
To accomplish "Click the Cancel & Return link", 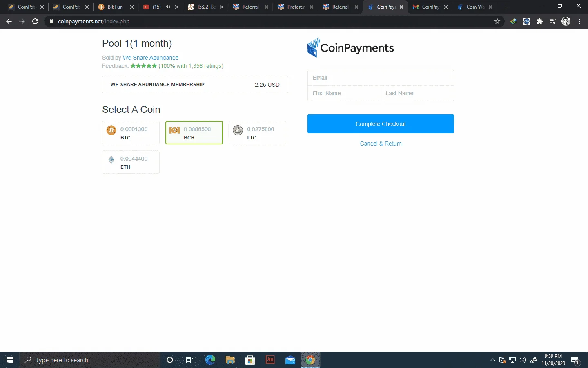I will [381, 144].
